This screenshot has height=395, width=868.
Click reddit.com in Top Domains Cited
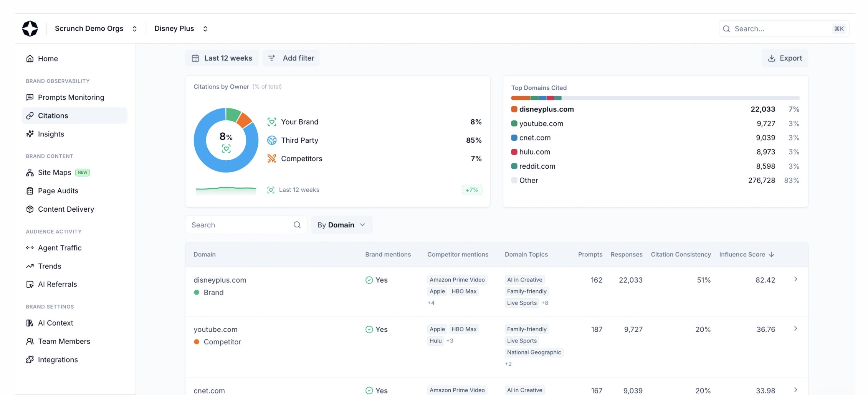coord(537,166)
